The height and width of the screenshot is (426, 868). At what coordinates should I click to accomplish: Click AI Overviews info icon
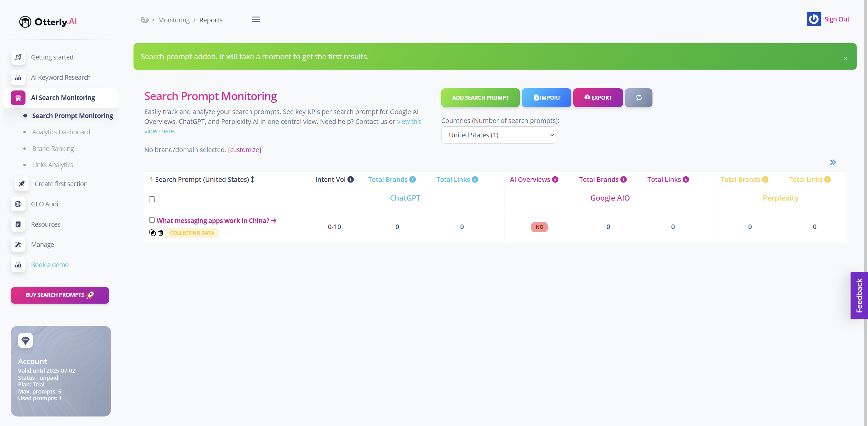point(555,180)
